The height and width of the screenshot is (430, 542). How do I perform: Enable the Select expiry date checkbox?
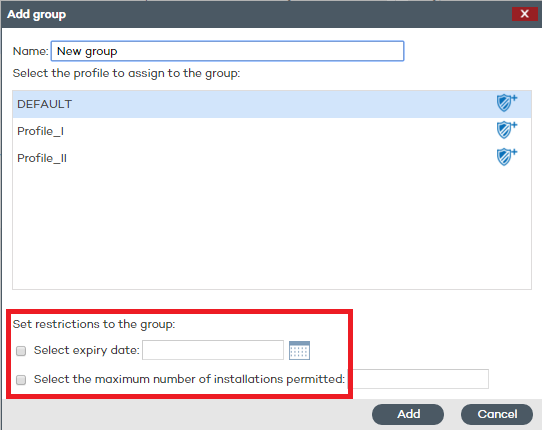pos(21,351)
